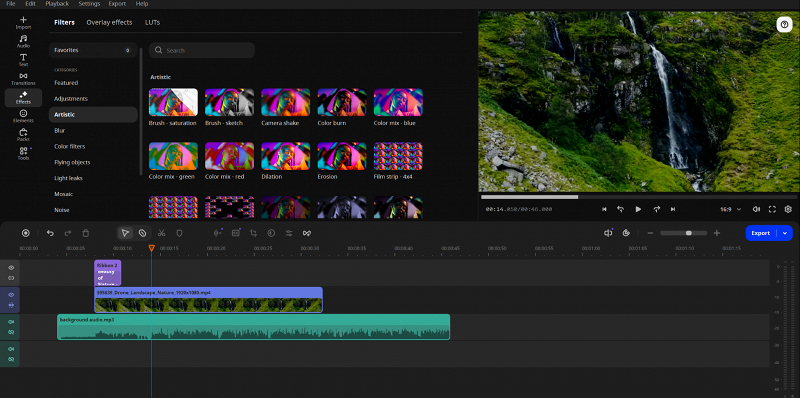Open preview settings gear icon
Viewport: 800px width, 398px height.
point(788,209)
